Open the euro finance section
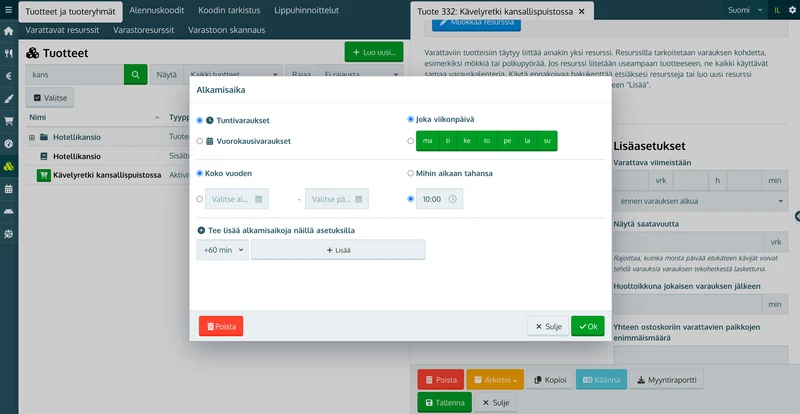Screen dimensions: 800x414 [x=8, y=76]
